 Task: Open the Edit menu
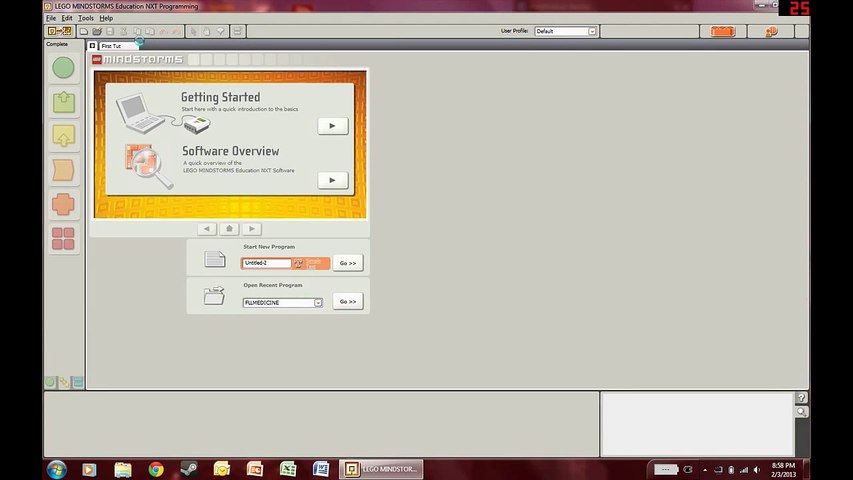click(67, 18)
